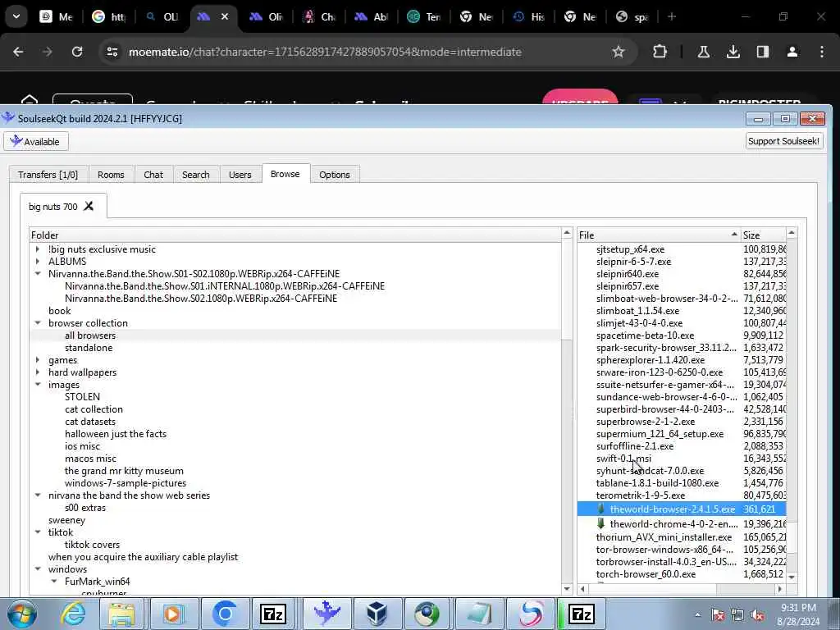840x630 pixels.
Task: Click the muted volume tray icon
Action: point(757,615)
